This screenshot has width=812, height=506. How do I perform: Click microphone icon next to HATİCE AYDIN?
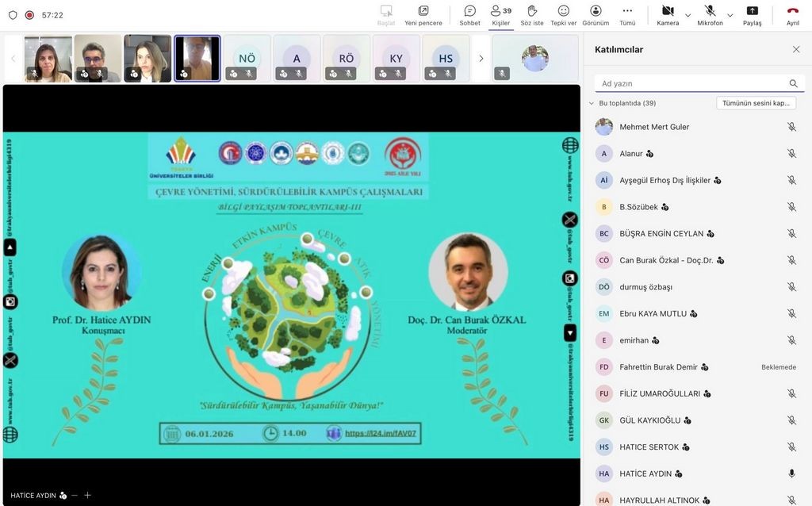[791, 473]
